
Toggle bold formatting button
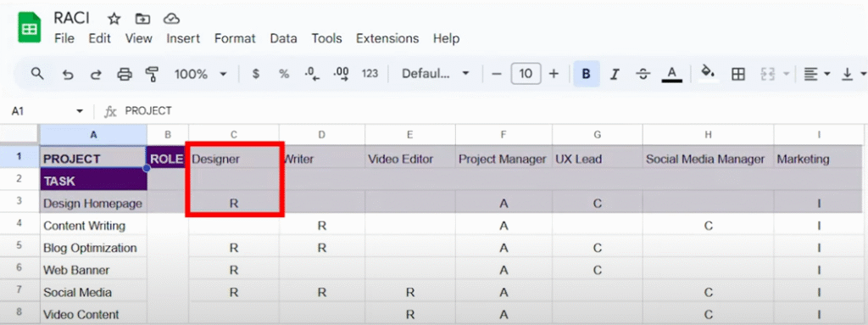point(587,74)
